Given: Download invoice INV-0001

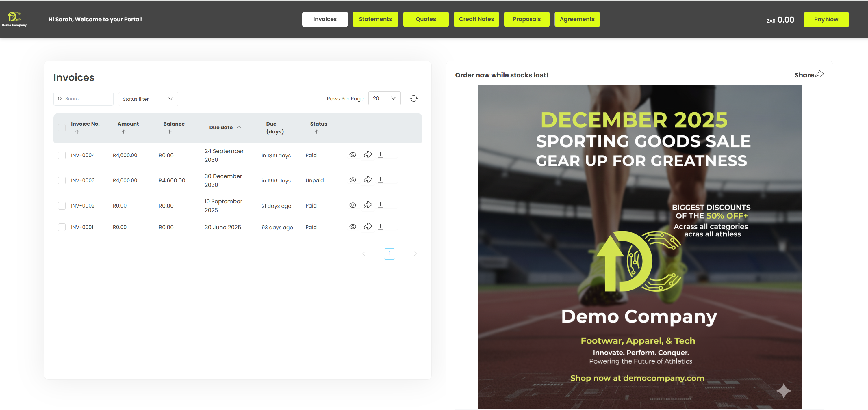Looking at the screenshot, I should (381, 227).
